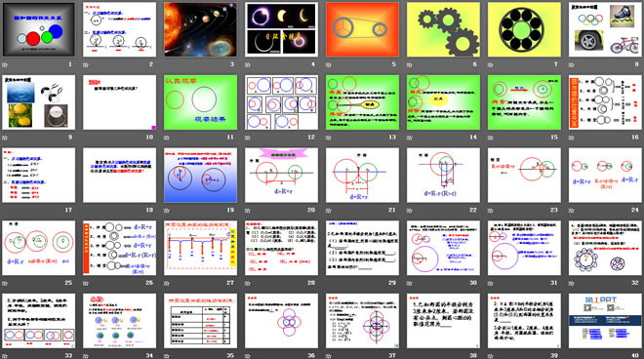Click the animation star under slide 16
The height and width of the screenshot is (359, 644).
pyautogui.click(x=571, y=138)
